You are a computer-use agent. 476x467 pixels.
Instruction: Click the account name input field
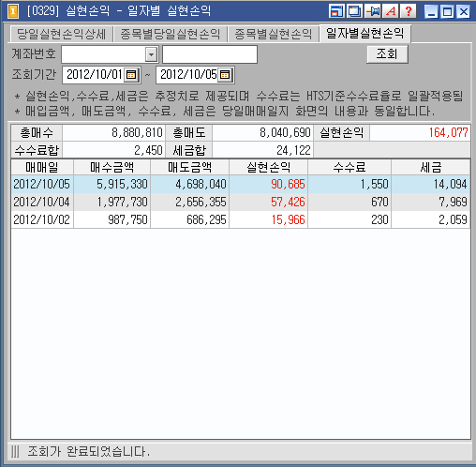(x=210, y=54)
